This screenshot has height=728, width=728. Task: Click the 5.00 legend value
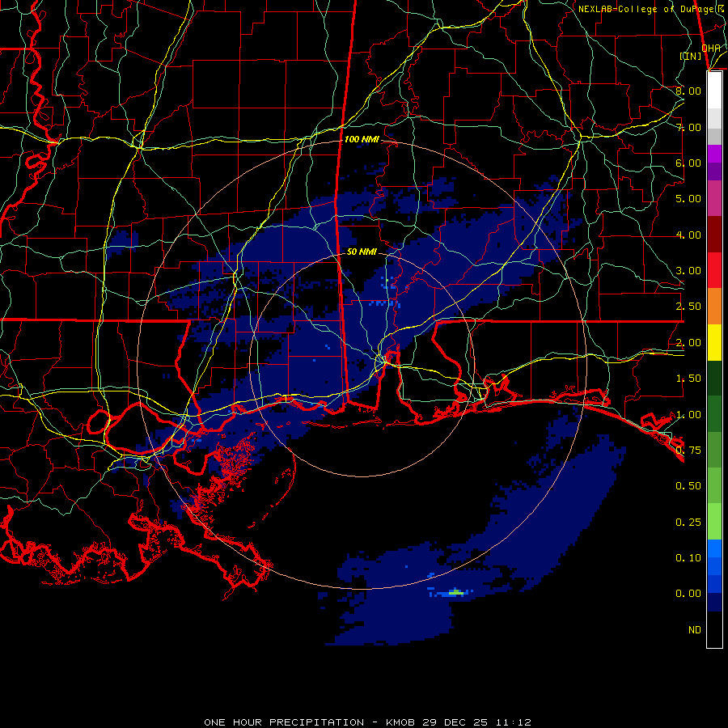pyautogui.click(x=688, y=199)
